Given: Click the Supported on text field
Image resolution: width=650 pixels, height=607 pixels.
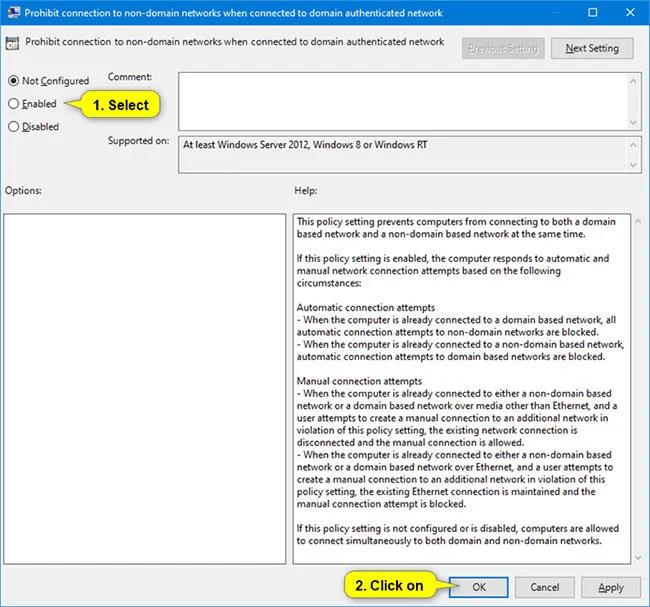Looking at the screenshot, I should tap(402, 154).
